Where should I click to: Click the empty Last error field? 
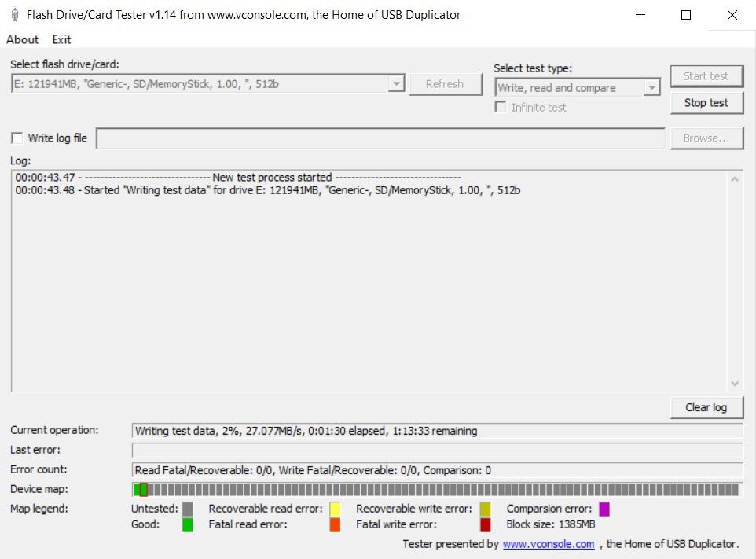coord(437,451)
